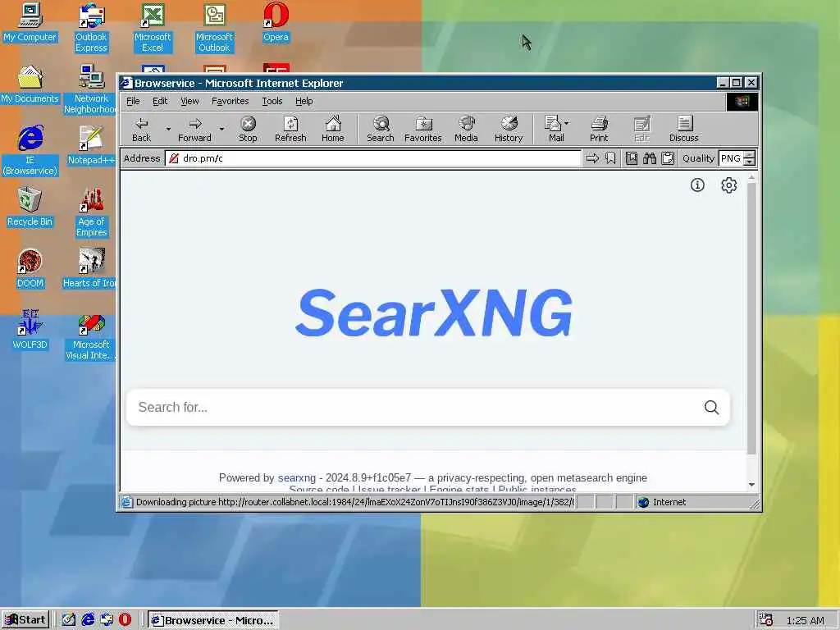The height and width of the screenshot is (630, 840).
Task: Click the 1:25 AM taskbar clock
Action: 806,620
